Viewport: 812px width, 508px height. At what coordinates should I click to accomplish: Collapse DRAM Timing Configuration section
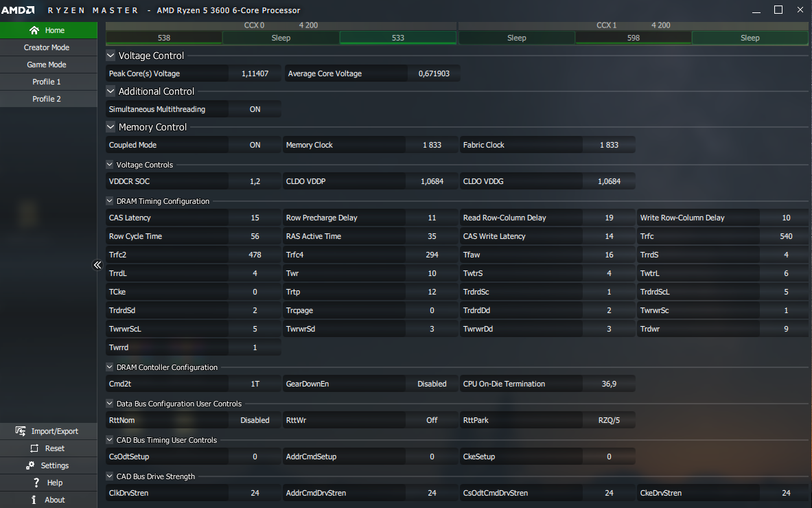tap(109, 200)
